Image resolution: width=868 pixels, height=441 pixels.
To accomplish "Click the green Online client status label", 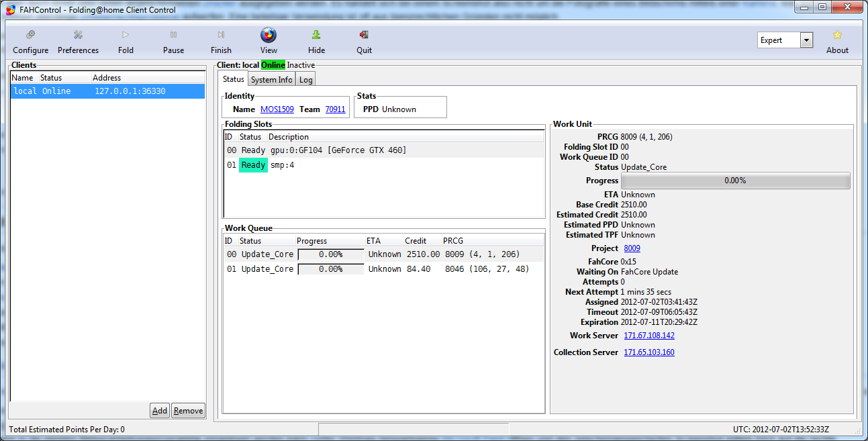I will click(273, 65).
